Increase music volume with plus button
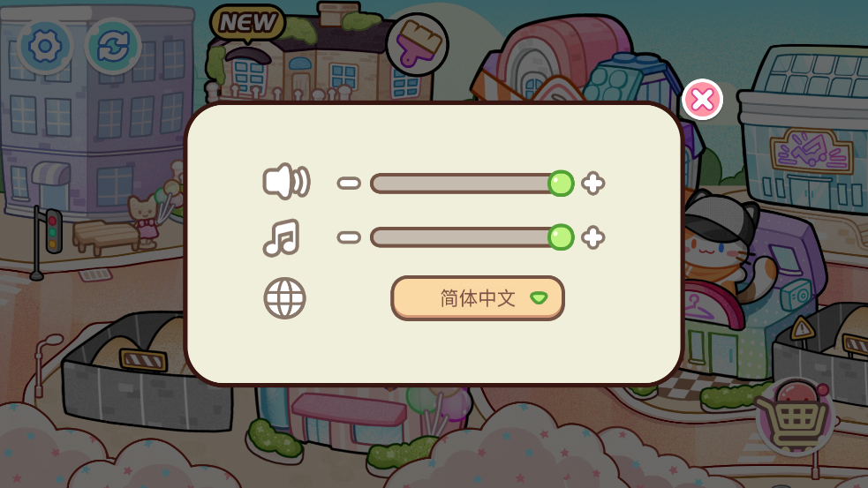This screenshot has width=868, height=488. coord(593,237)
